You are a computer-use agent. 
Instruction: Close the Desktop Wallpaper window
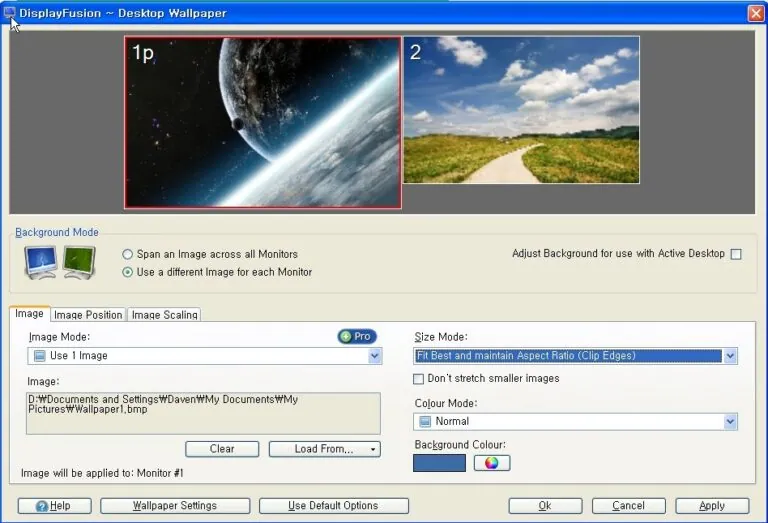click(756, 13)
